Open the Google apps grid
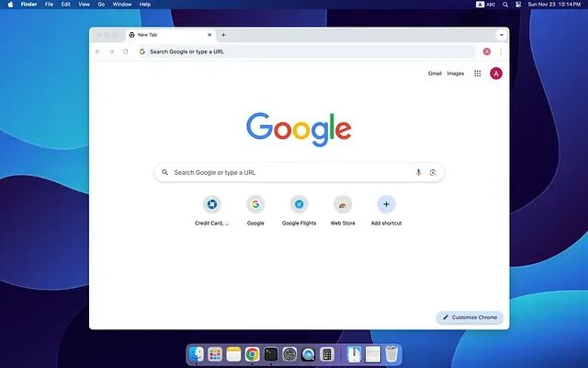 tap(478, 74)
